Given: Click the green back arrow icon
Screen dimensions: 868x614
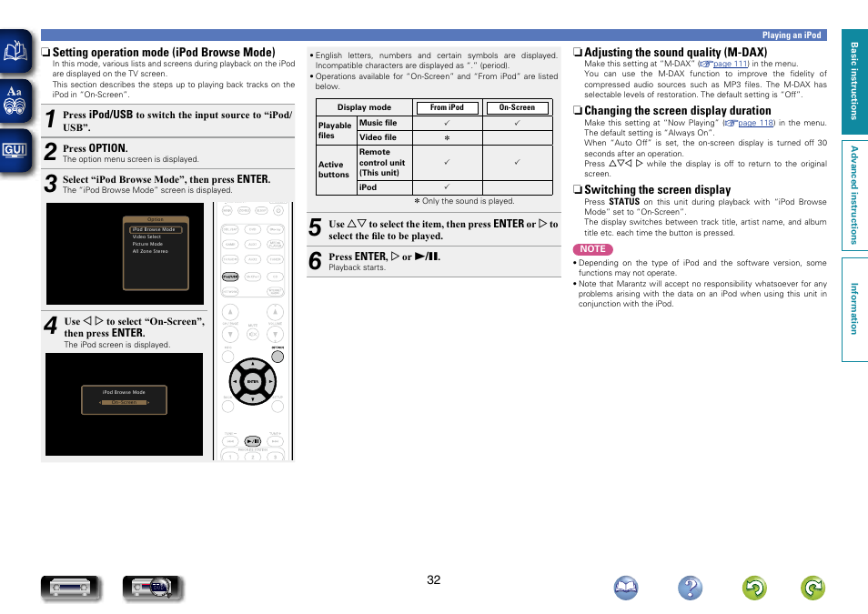Looking at the screenshot, I should pyautogui.click(x=754, y=588).
